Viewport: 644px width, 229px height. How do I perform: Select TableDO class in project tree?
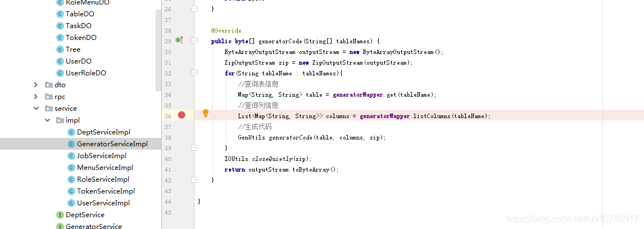pyautogui.click(x=80, y=14)
